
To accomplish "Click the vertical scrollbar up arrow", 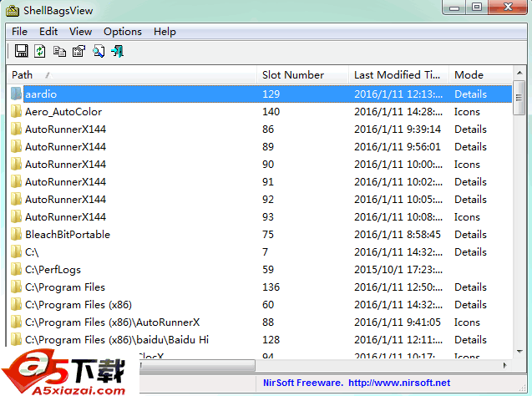I will pyautogui.click(x=519, y=73).
